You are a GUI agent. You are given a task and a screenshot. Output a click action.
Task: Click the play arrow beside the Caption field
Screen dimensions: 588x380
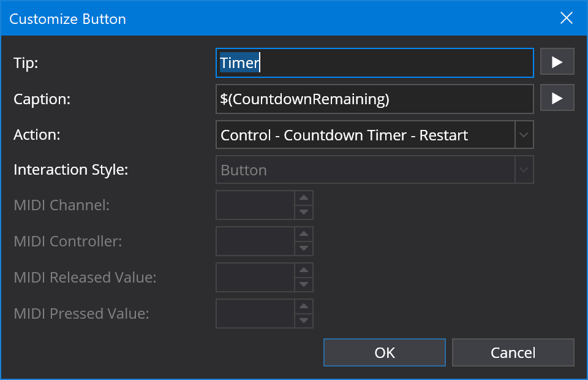(x=557, y=98)
